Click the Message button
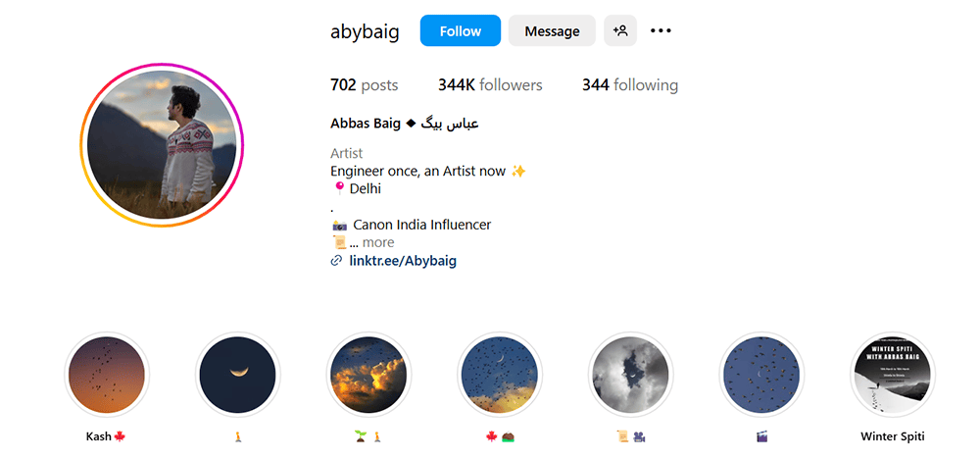The height and width of the screenshot is (459, 980). [552, 30]
